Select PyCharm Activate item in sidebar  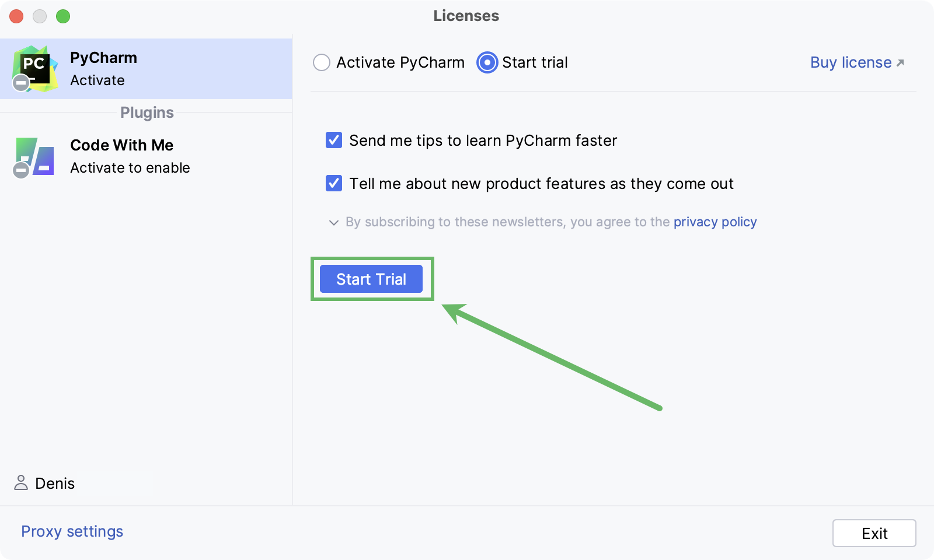coord(146,69)
